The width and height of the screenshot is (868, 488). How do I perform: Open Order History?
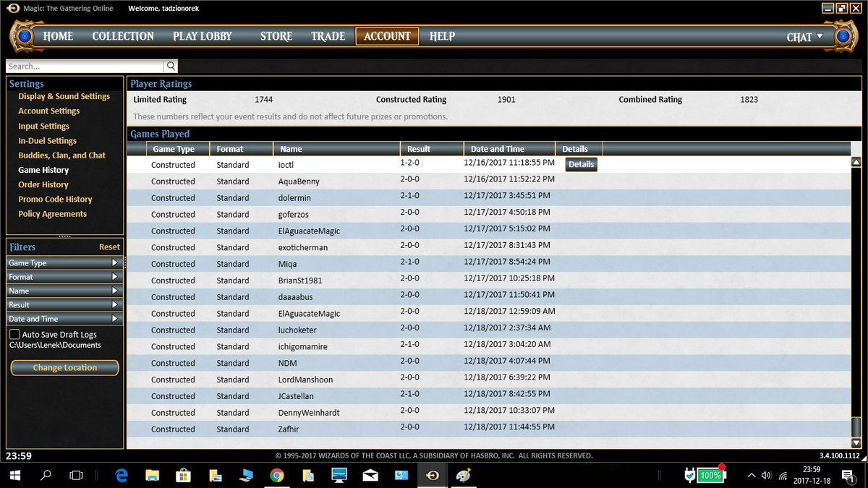tap(43, 185)
